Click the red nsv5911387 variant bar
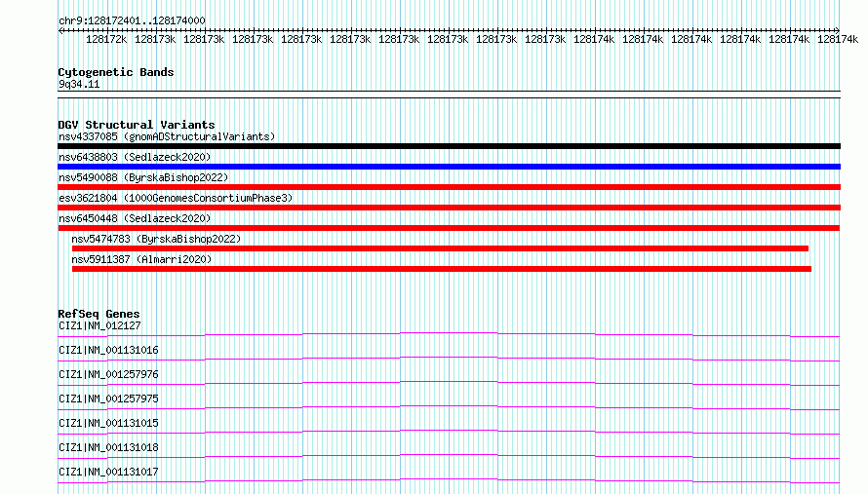 442,269
